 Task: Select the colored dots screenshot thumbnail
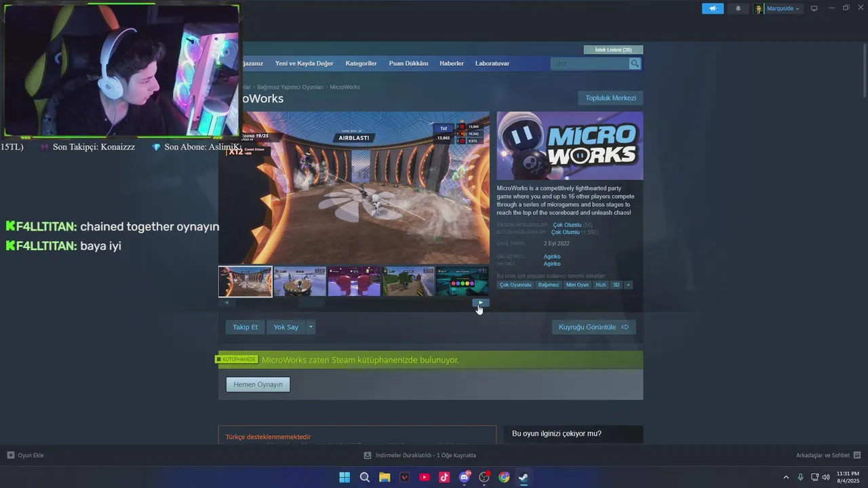click(x=462, y=281)
